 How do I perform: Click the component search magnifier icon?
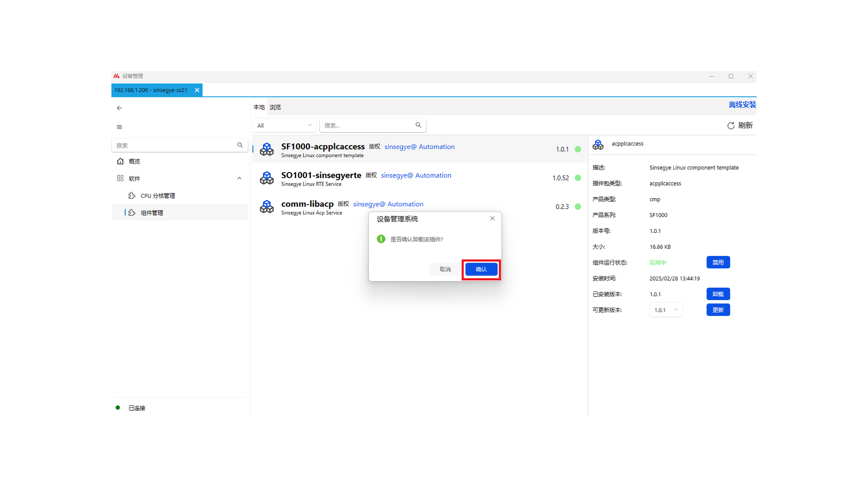(x=418, y=125)
